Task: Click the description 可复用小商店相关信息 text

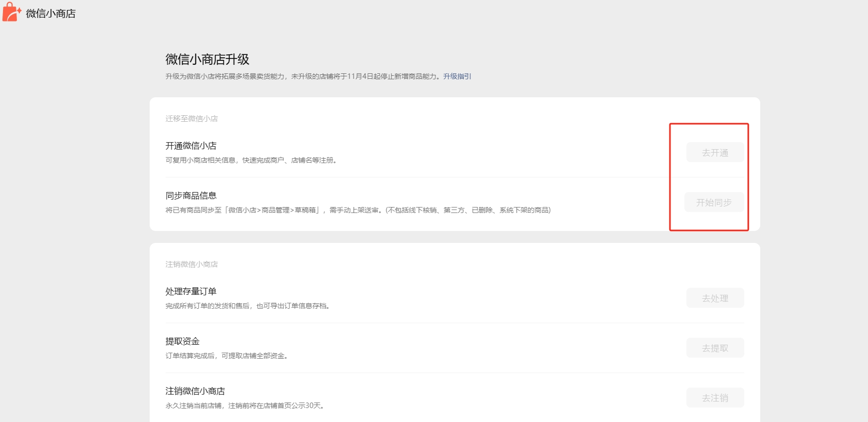Action: [252, 160]
